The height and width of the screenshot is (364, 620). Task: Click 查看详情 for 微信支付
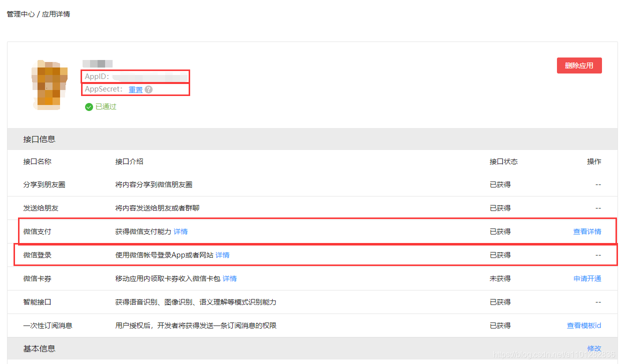tap(587, 231)
